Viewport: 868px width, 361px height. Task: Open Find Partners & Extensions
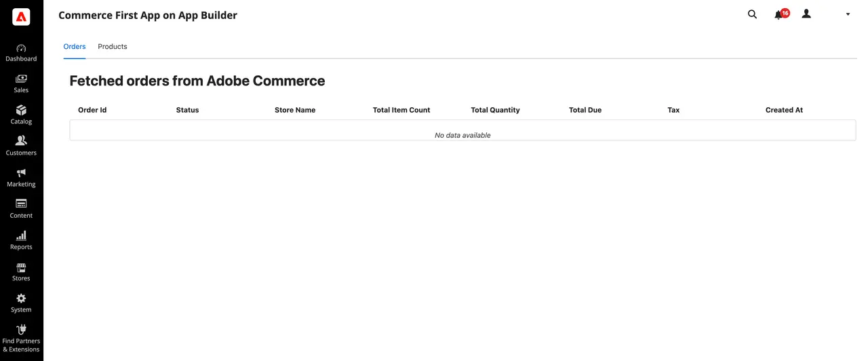pyautogui.click(x=21, y=339)
